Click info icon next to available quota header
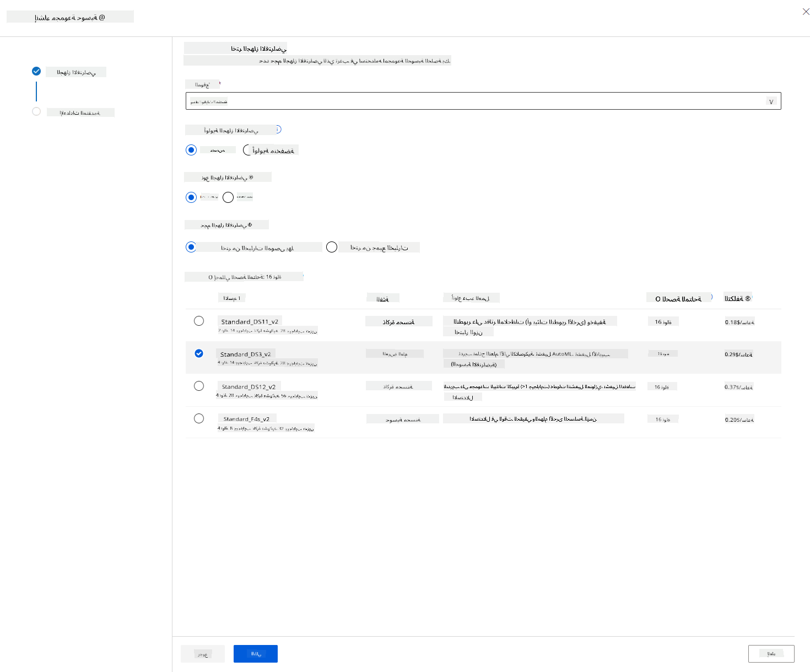This screenshot has width=810, height=672. (x=711, y=297)
